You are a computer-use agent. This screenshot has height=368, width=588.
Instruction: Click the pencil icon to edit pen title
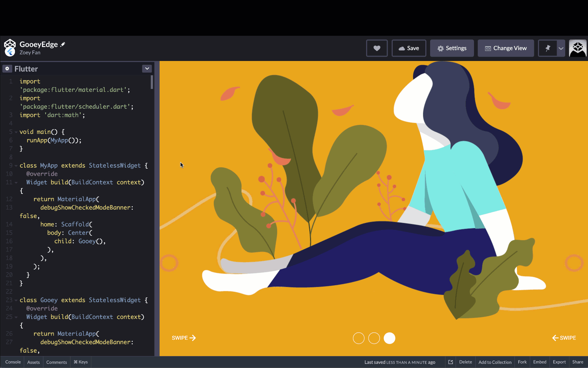coord(63,45)
